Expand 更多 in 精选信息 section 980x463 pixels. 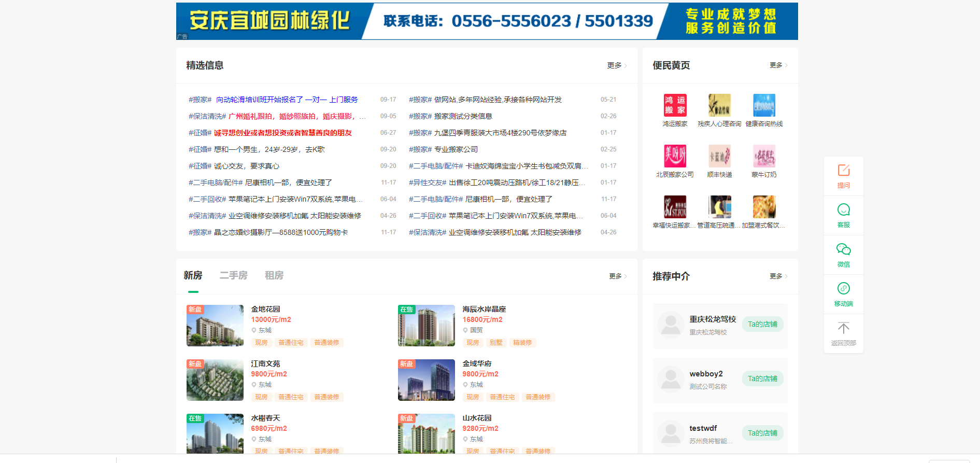click(x=617, y=65)
